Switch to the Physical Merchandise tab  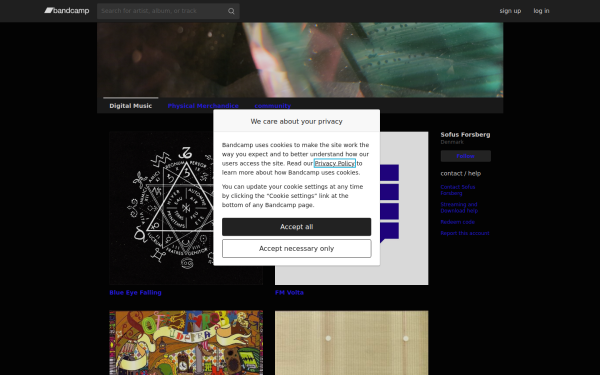coord(203,106)
